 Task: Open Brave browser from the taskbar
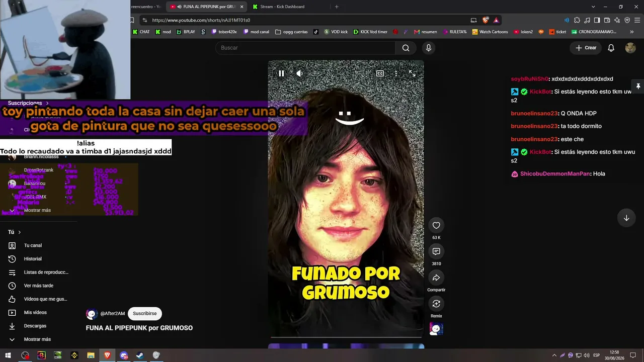pyautogui.click(x=107, y=355)
